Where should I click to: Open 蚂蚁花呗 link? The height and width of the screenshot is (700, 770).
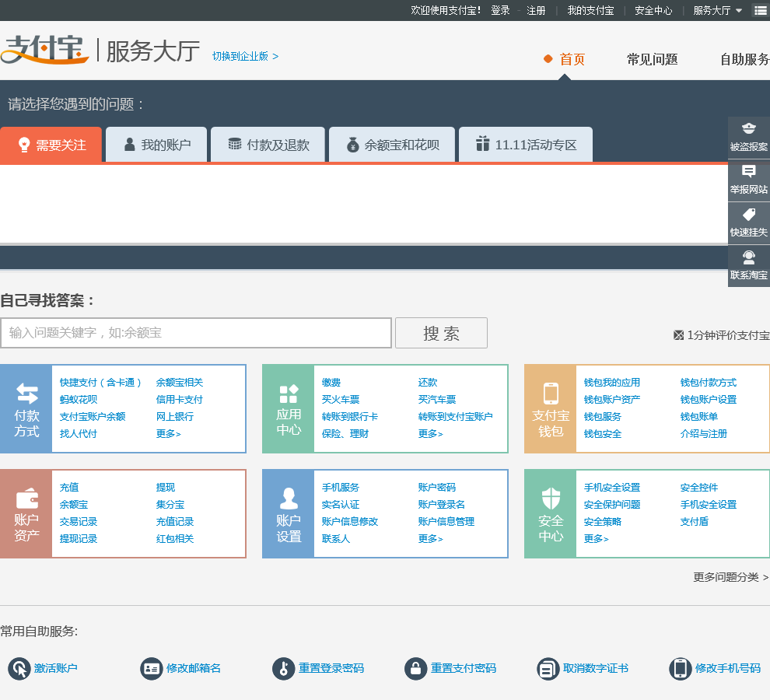pyautogui.click(x=79, y=400)
